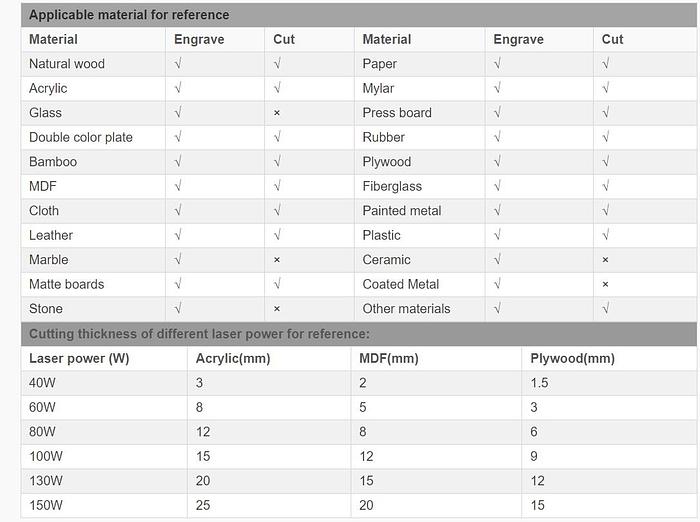The image size is (700, 522).
Task: Click the Marble row cut × mark
Action: tap(277, 260)
